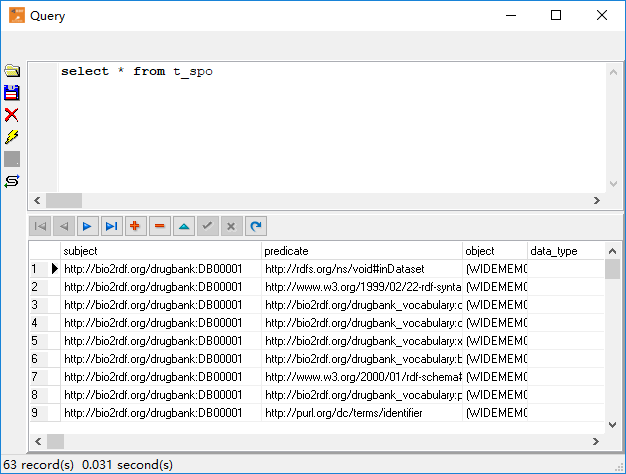The width and height of the screenshot is (626, 474).
Task: Save query using blue floppy disk icon
Action: 12,93
